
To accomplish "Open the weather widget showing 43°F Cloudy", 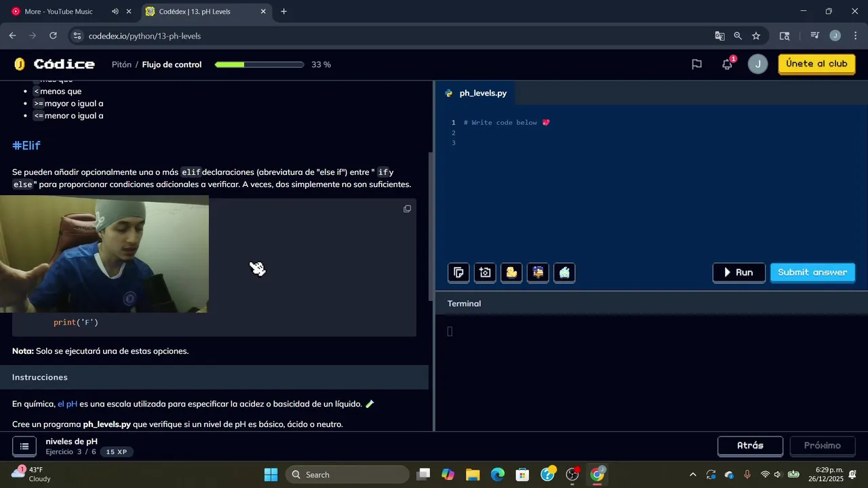I will (x=31, y=474).
